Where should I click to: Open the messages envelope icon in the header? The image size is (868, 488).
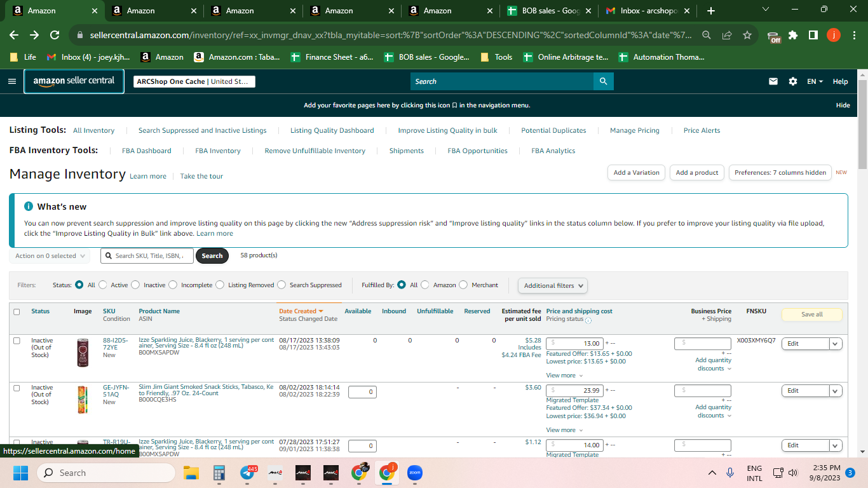[773, 81]
